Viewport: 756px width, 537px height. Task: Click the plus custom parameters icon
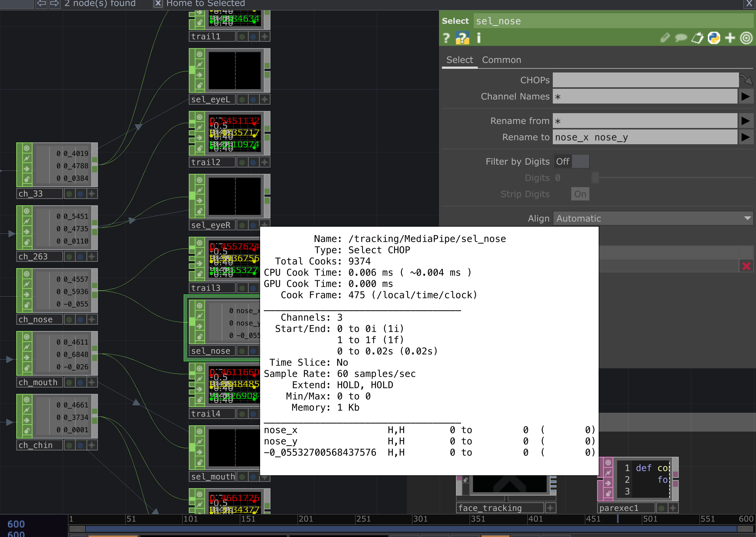pos(730,38)
